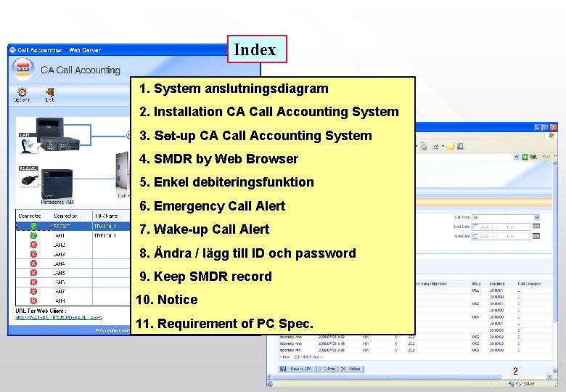Open the calendar icon beside End Date
Viewport: 566px width, 392px height.
tap(536, 236)
